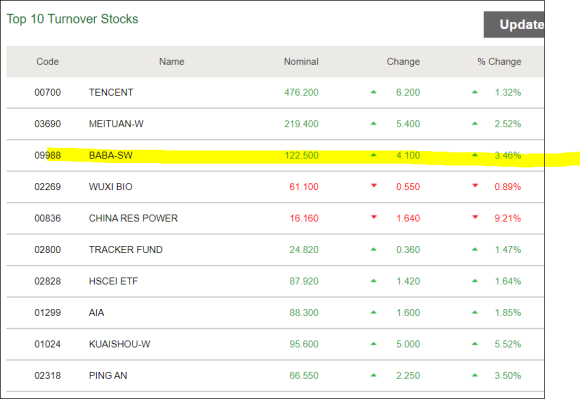580x399 pixels.
Task: Select the Nominal column header
Action: [x=301, y=62]
